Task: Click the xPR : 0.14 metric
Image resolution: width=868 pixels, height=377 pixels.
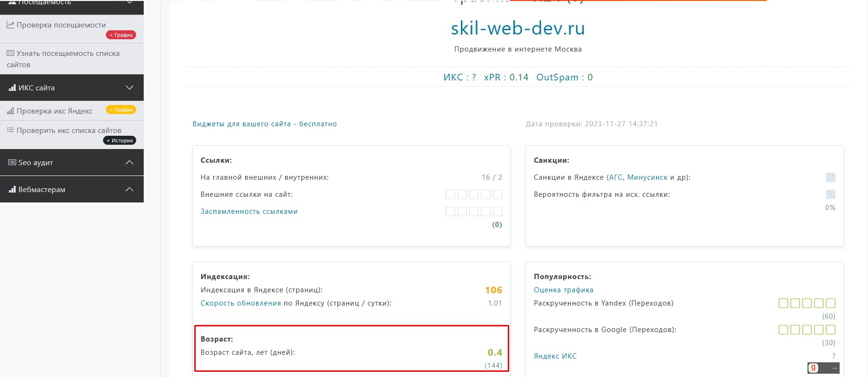Action: [506, 77]
